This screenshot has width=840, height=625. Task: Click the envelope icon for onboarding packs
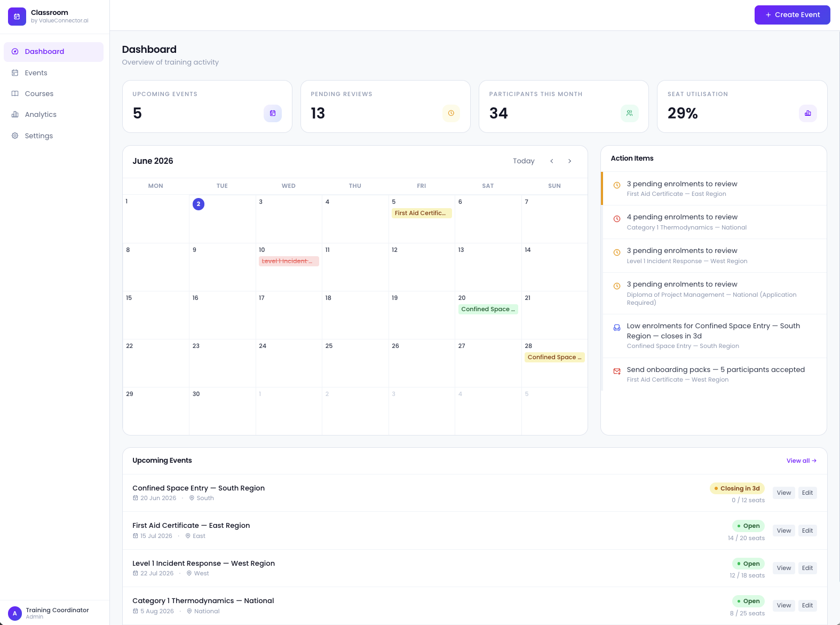pyautogui.click(x=617, y=371)
